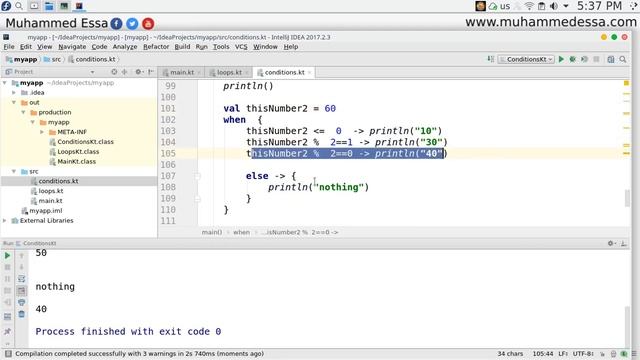Click the Run panel pause output icon
Viewport: 640px width, 360px height.
click(7, 279)
